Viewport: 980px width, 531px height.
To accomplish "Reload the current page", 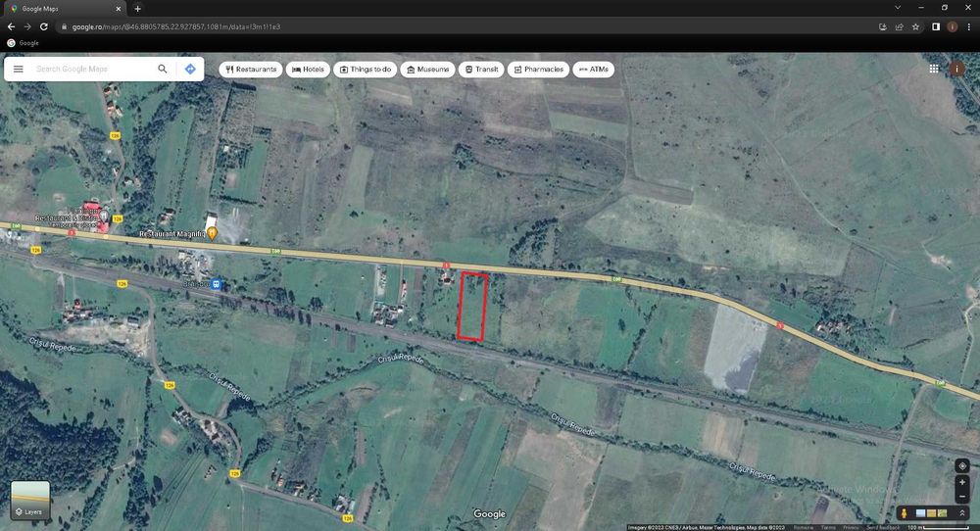I will [44, 26].
